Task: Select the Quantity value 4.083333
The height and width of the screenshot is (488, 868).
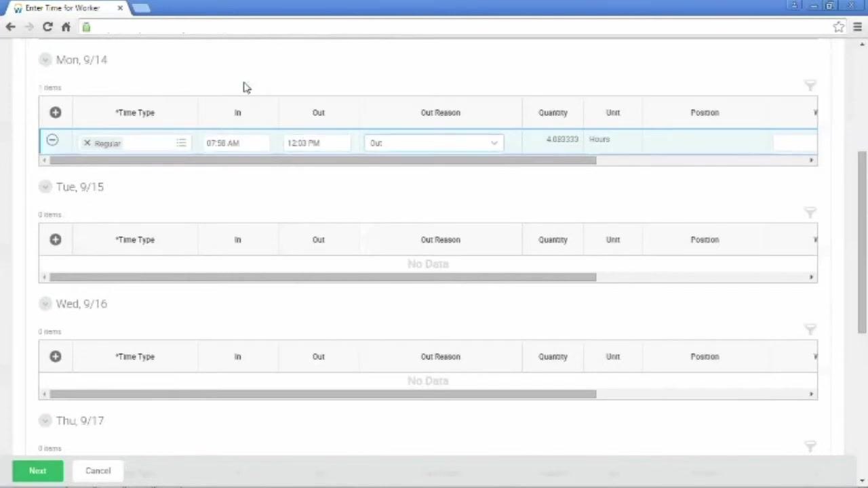Action: [x=562, y=139]
